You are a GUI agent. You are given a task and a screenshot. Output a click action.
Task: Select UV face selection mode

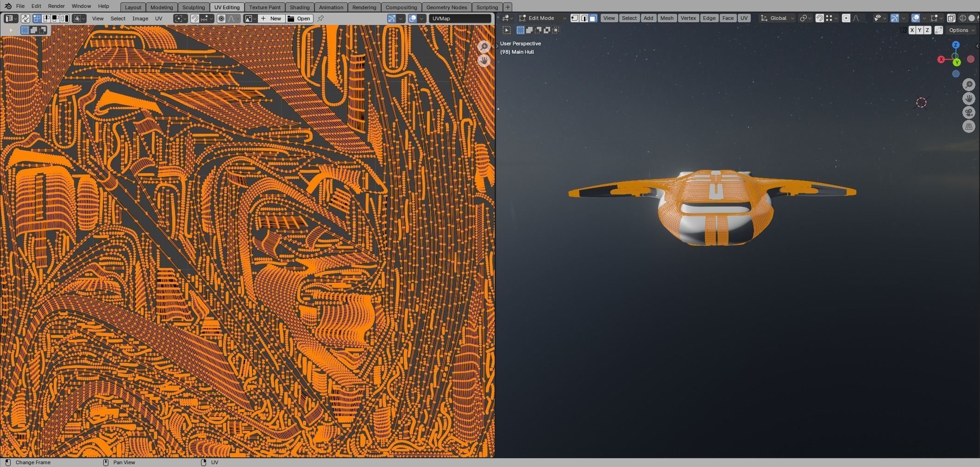click(55, 19)
